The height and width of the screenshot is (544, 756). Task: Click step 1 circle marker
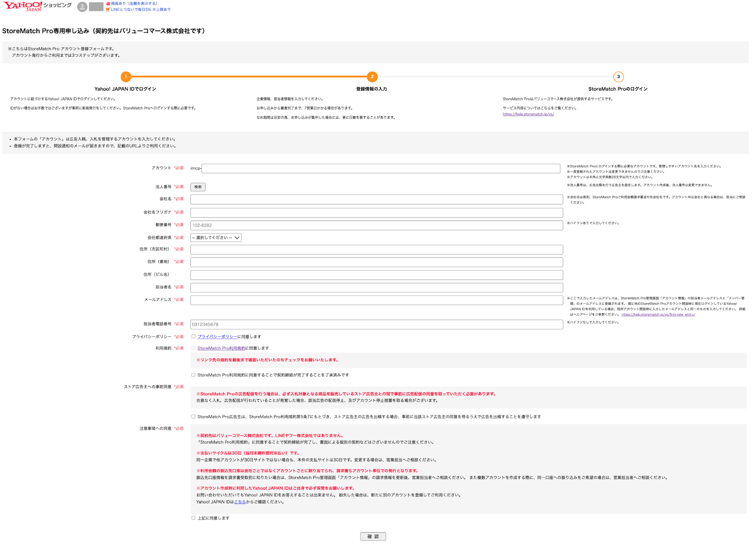126,76
